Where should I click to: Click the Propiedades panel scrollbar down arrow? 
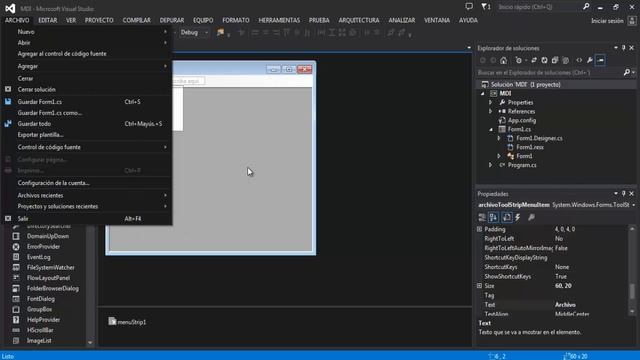(x=632, y=312)
